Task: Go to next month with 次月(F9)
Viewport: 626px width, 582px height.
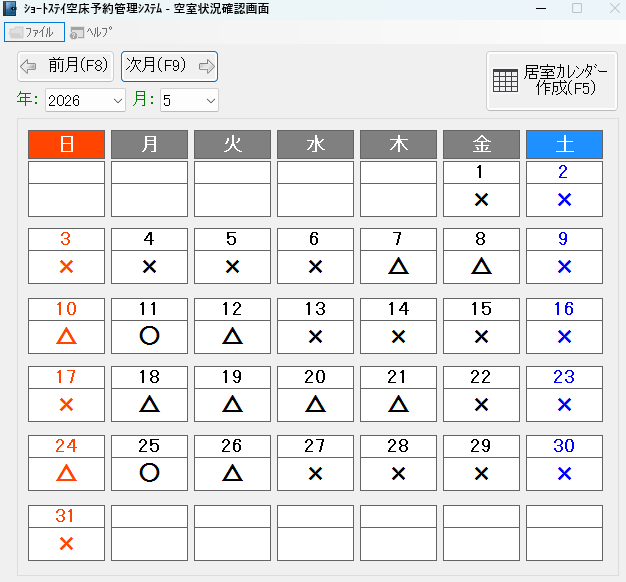Action: (x=169, y=67)
